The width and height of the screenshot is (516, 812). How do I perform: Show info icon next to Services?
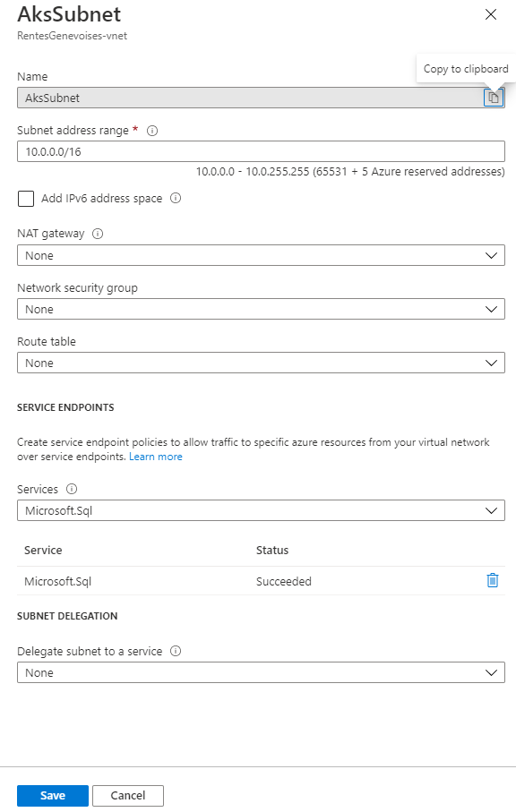[x=72, y=489]
